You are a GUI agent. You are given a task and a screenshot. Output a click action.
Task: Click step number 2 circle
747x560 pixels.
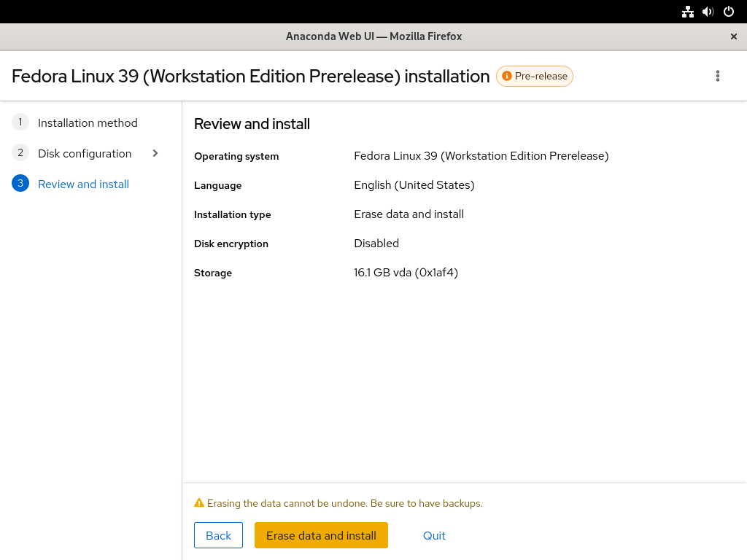[20, 153]
